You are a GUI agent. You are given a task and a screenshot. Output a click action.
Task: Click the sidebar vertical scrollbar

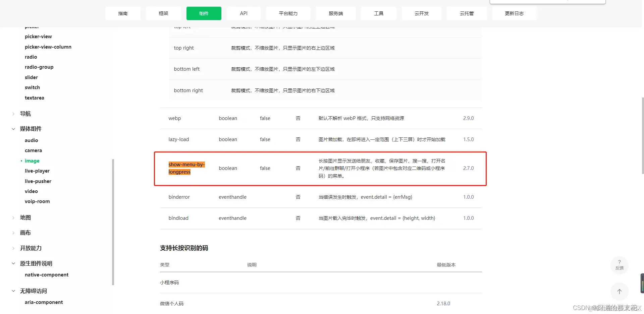coord(113,222)
